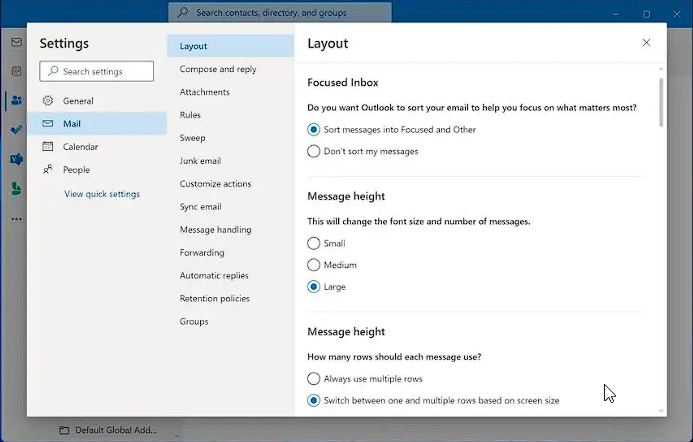This screenshot has height=442, width=693.
Task: Open the Yammer app in left rail
Action: [16, 159]
